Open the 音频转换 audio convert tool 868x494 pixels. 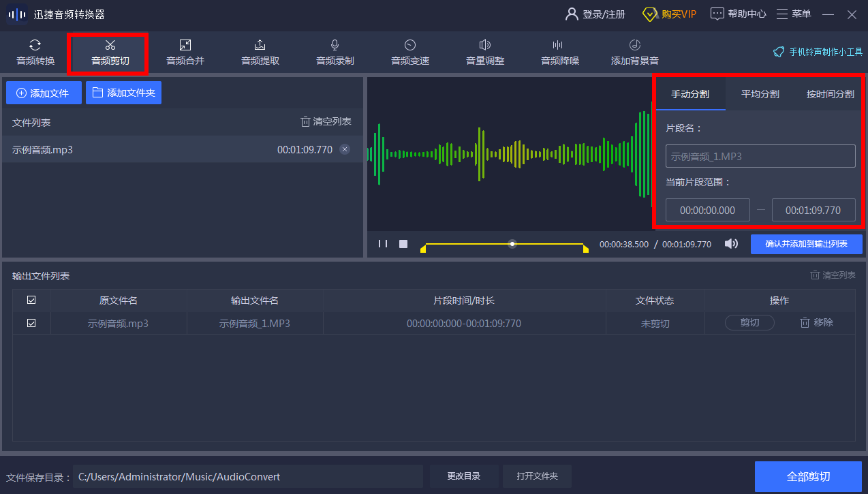coord(35,52)
